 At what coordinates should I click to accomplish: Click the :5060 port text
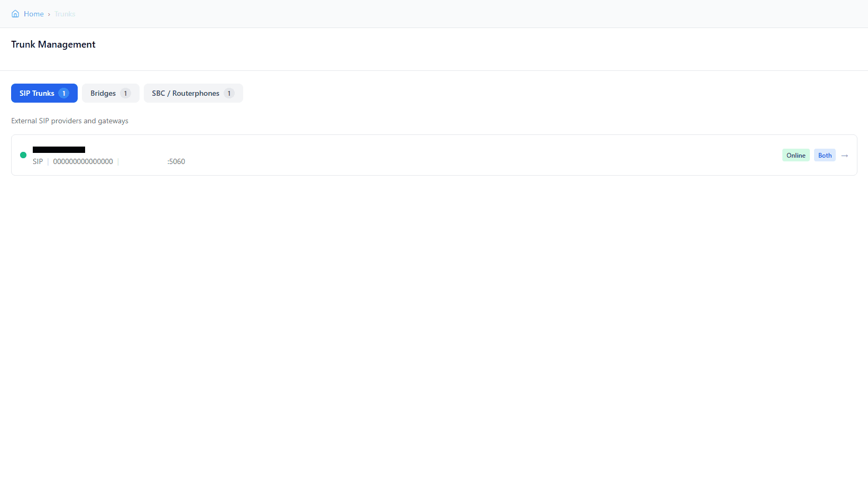pos(176,161)
